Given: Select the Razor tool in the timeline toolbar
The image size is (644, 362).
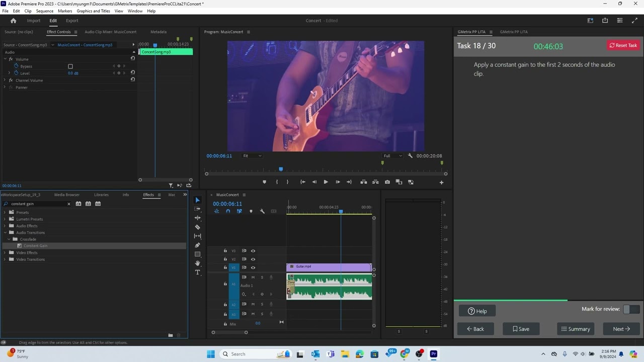Looking at the screenshot, I should (197, 227).
